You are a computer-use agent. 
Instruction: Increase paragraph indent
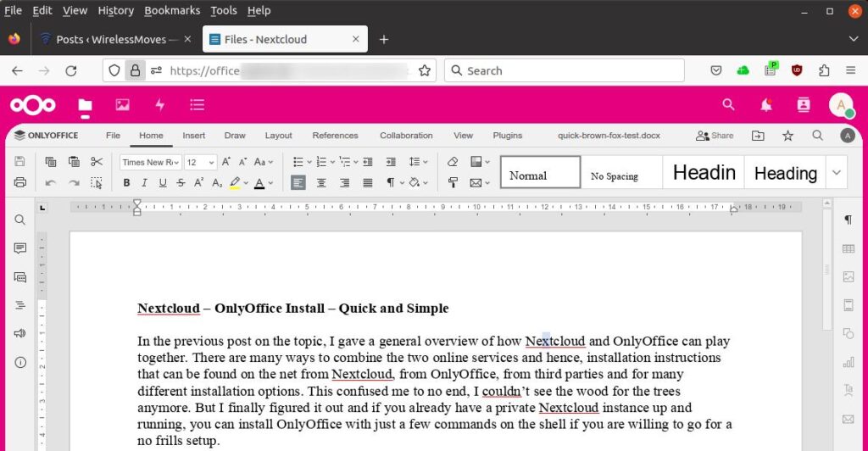pos(391,162)
